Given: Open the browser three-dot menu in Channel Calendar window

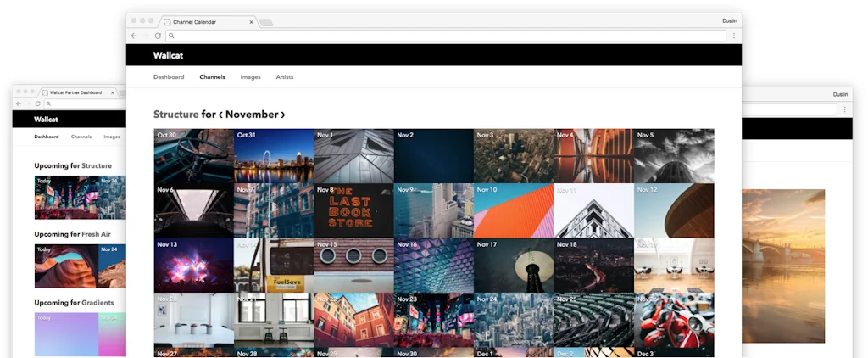Looking at the screenshot, I should 733,36.
